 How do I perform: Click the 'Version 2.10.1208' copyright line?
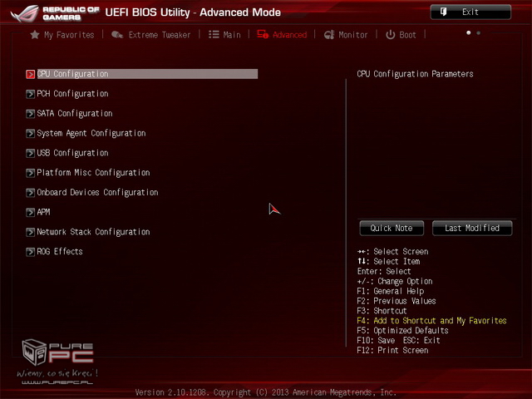coord(266,392)
